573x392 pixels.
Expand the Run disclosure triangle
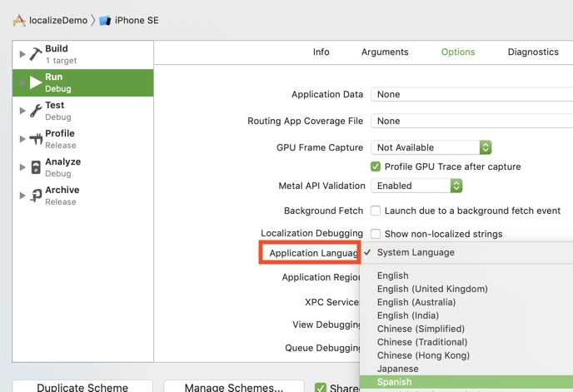tap(22, 82)
